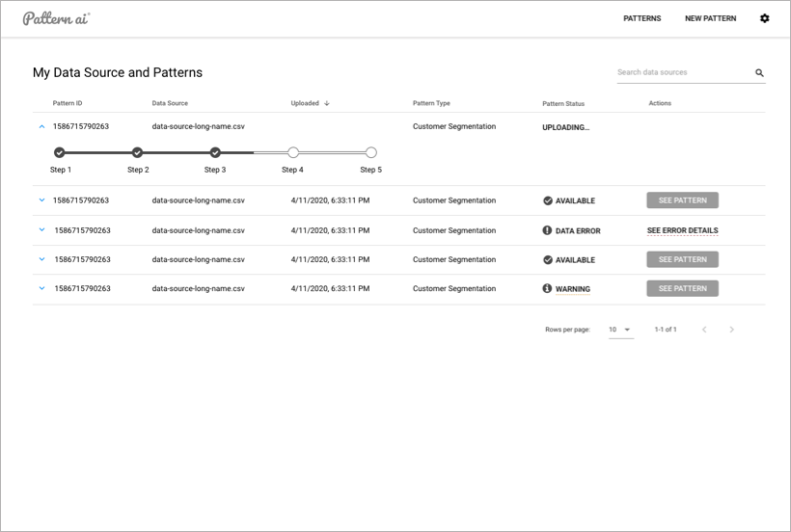Click the Search data sources field
This screenshot has height=532, width=791.
click(x=681, y=72)
